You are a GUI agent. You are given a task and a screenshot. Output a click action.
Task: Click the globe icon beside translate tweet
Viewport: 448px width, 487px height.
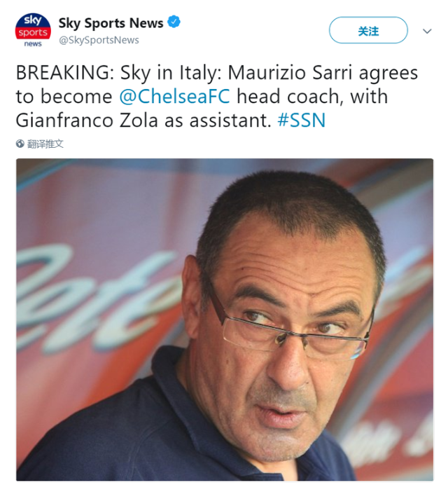20,144
